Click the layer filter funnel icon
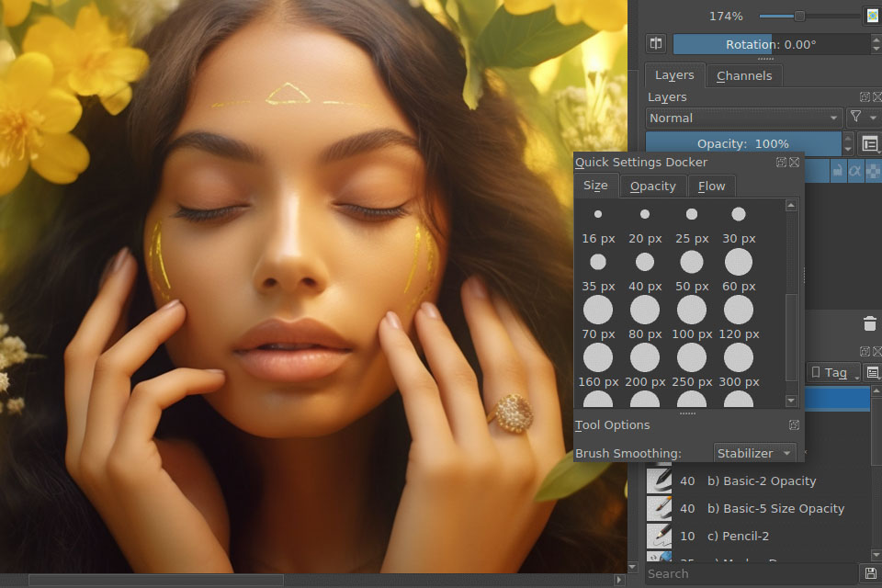 point(855,117)
